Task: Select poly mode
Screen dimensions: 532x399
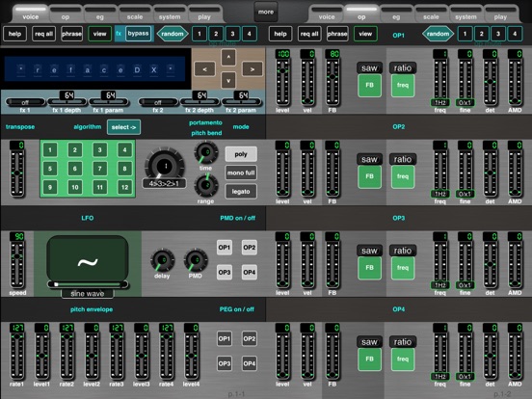Action: [x=241, y=154]
